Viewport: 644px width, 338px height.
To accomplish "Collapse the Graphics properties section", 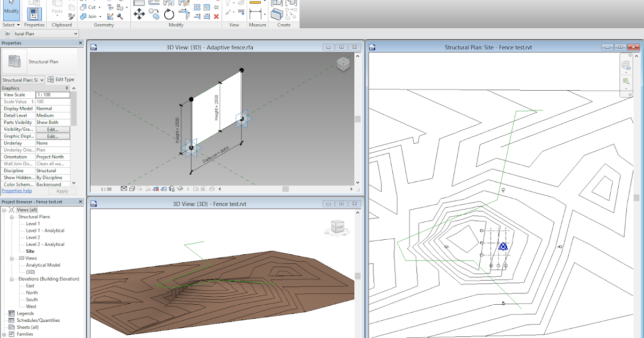I will point(67,88).
